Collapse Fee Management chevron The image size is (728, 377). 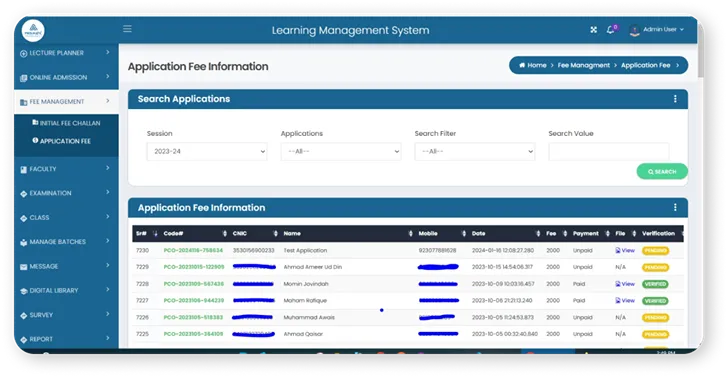click(x=108, y=100)
